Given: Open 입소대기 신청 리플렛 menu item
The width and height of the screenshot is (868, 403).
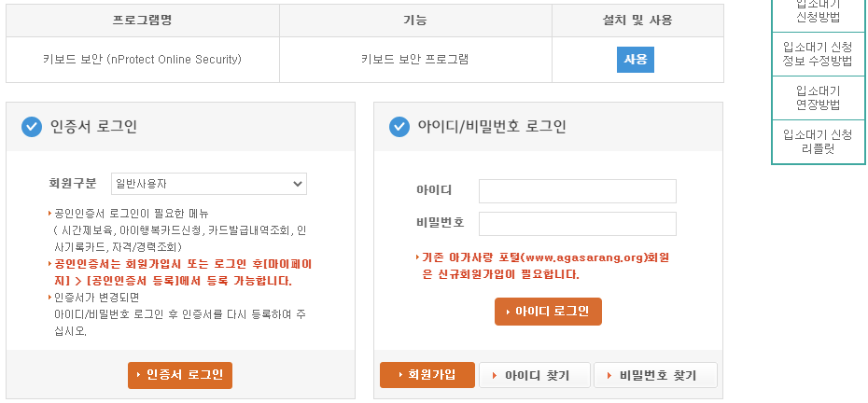Looking at the screenshot, I should click(819, 142).
